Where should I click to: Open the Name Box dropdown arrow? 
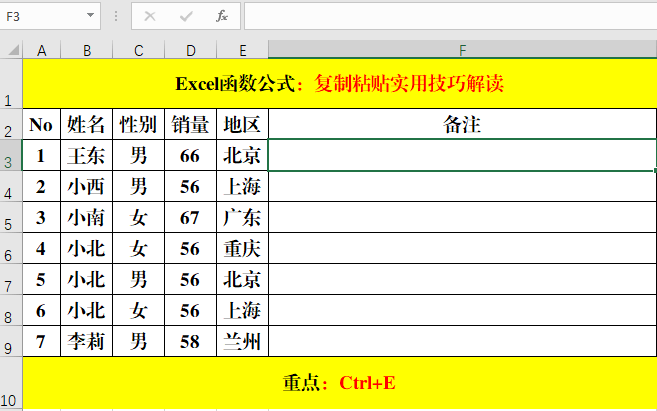click(x=90, y=15)
